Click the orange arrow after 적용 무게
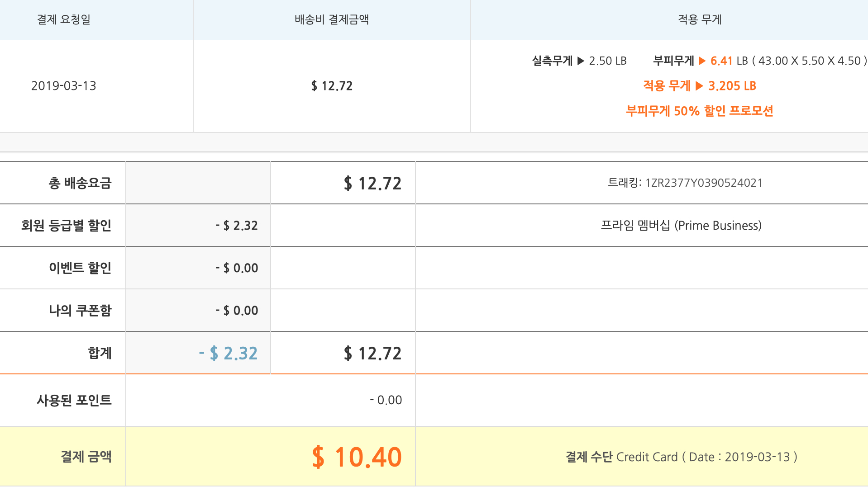868x491 pixels. [699, 86]
